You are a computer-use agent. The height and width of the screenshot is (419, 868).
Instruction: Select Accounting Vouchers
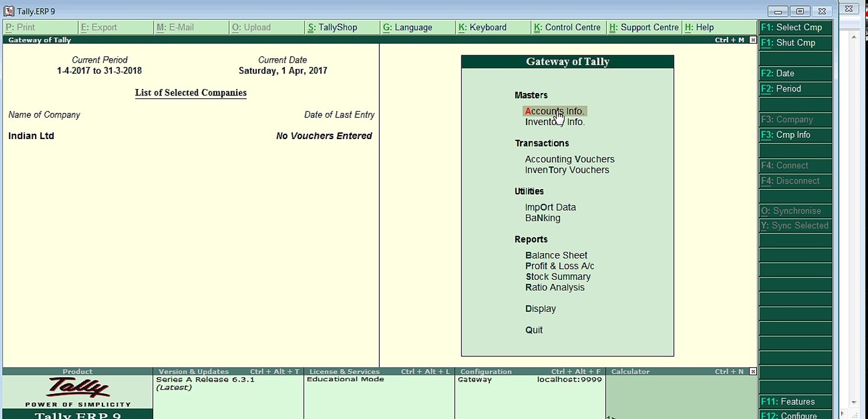570,159
